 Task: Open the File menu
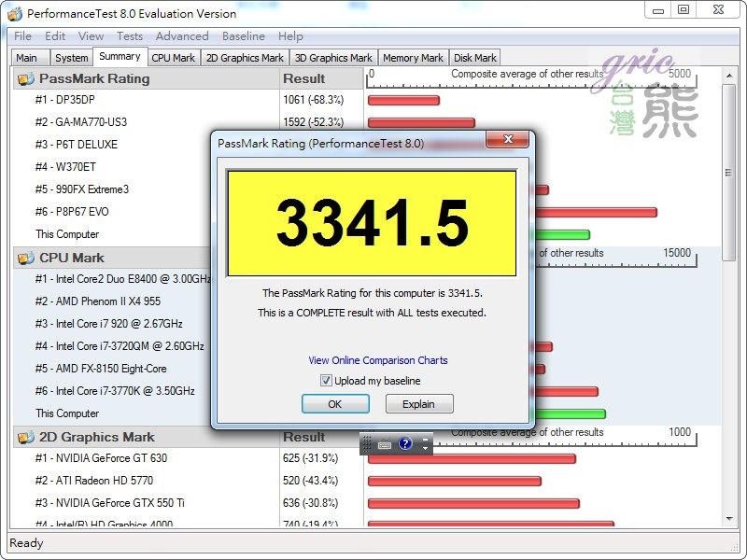point(22,36)
